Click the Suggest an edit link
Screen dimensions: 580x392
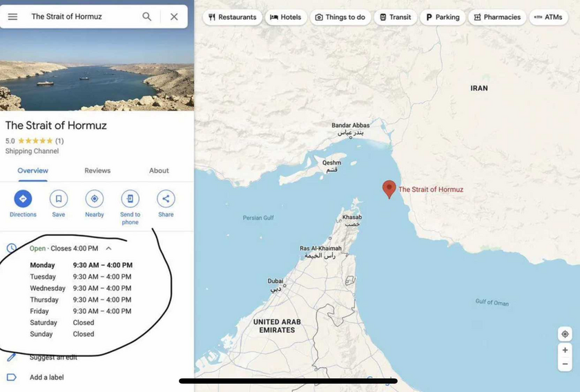(x=54, y=357)
